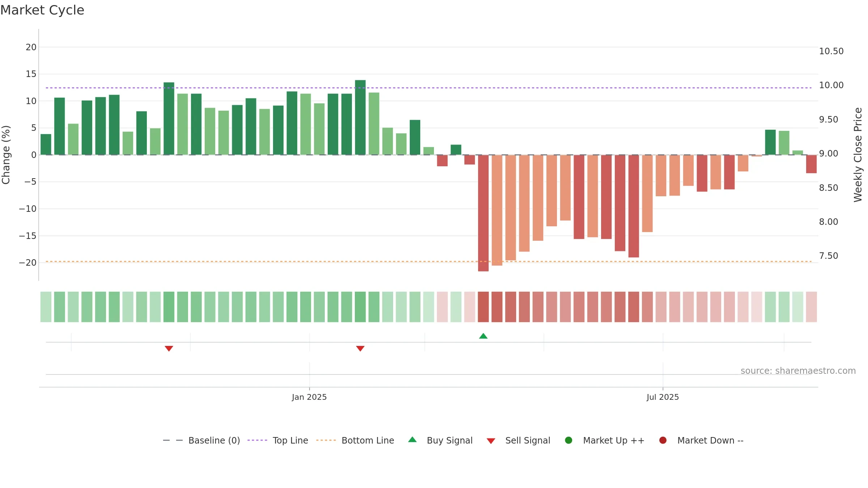Click the tallest green bar above Top Line
Image resolution: width=868 pixels, height=488 pixels.
(x=360, y=117)
